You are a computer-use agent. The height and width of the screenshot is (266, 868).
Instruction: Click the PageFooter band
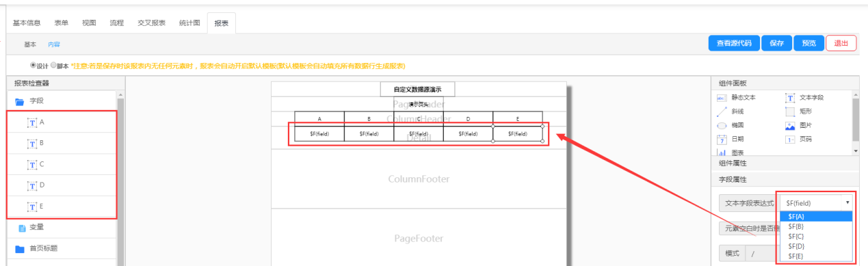coord(419,237)
